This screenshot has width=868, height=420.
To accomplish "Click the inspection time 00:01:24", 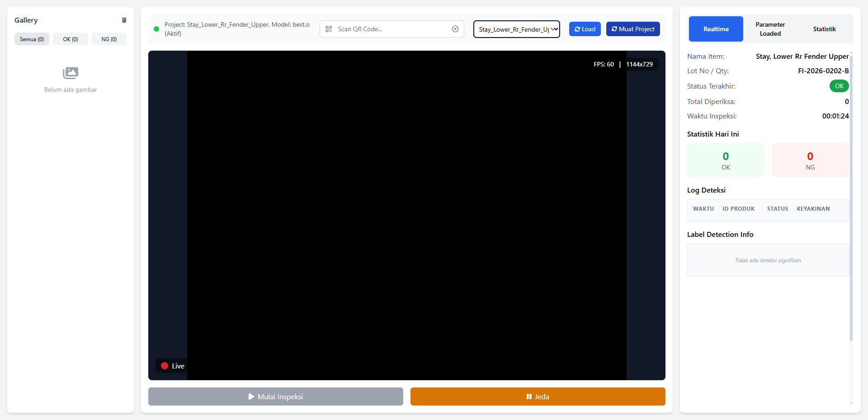I will coord(835,116).
